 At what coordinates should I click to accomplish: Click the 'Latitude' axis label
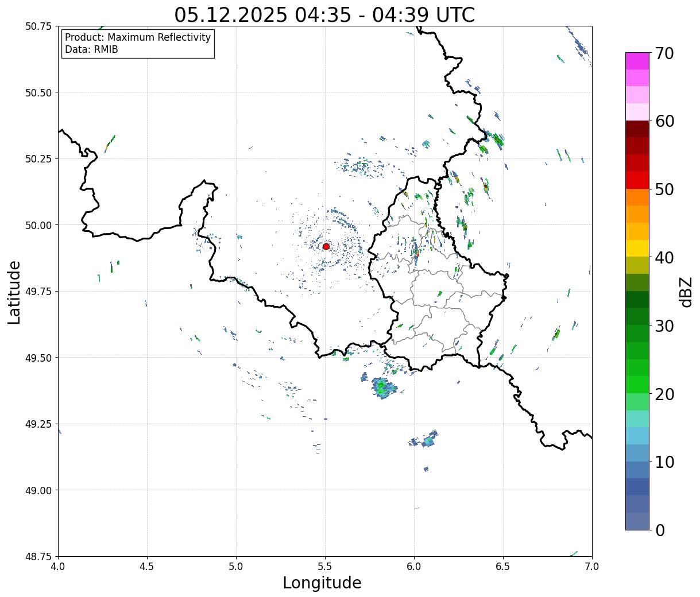click(14, 292)
